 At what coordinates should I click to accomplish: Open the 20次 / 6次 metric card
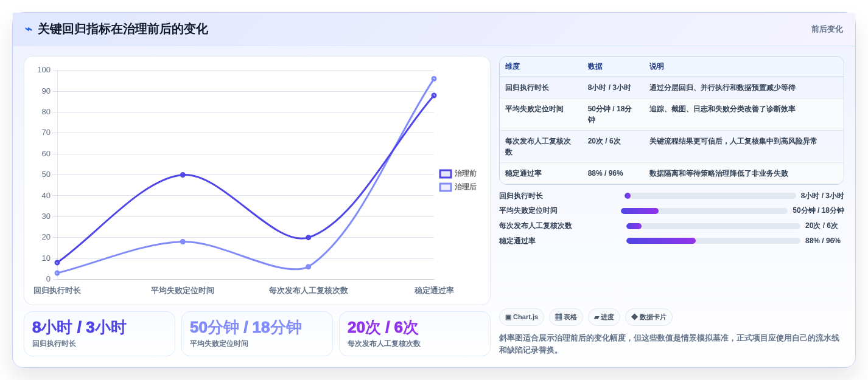coord(415,334)
